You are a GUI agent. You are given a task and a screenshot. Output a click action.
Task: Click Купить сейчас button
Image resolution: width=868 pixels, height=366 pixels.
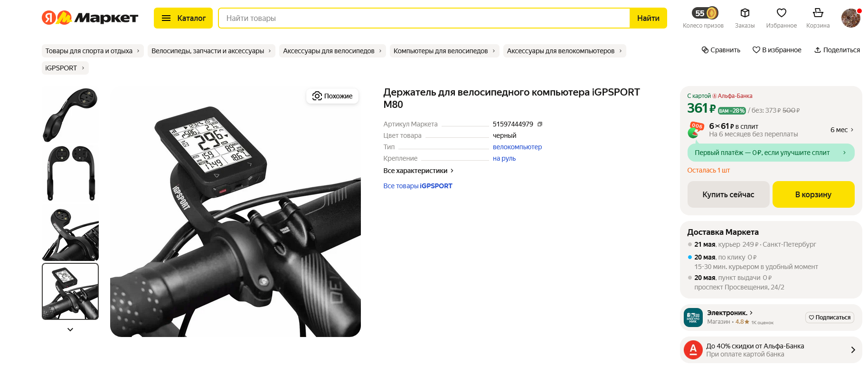click(x=728, y=194)
